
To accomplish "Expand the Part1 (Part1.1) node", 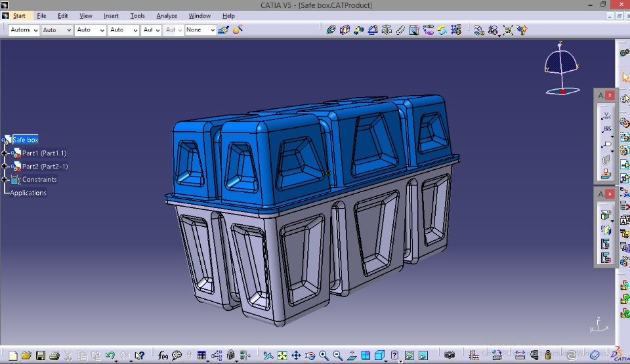I will coord(5,153).
